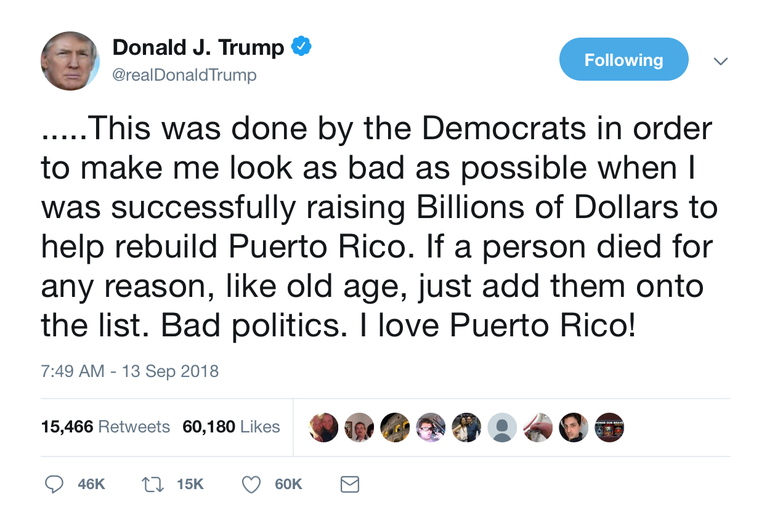Click the last liker avatar in row

tap(609, 427)
